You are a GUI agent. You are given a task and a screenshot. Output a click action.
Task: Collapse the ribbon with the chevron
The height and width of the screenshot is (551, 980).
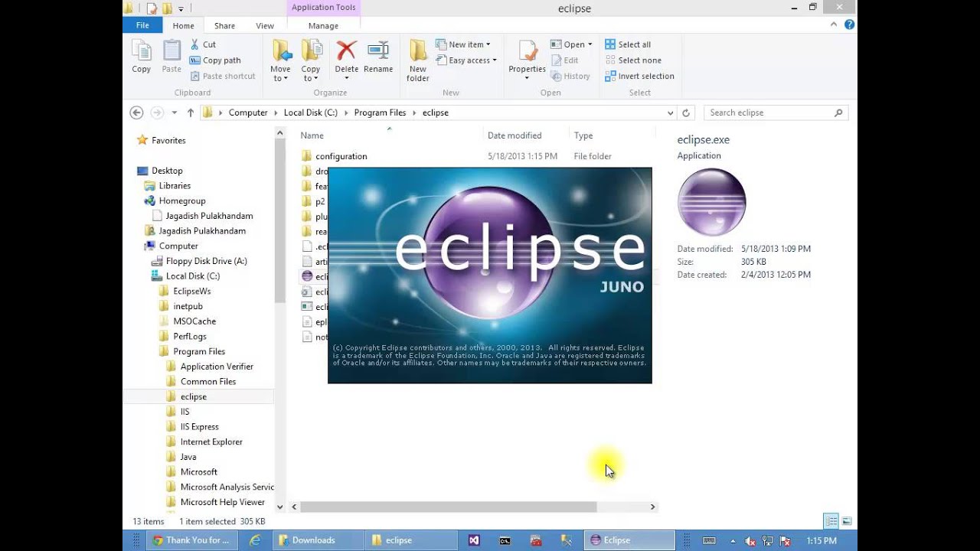(x=835, y=24)
